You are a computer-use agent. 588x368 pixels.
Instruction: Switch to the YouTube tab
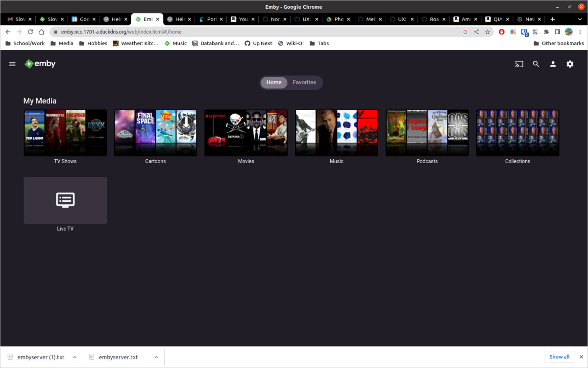[244, 19]
